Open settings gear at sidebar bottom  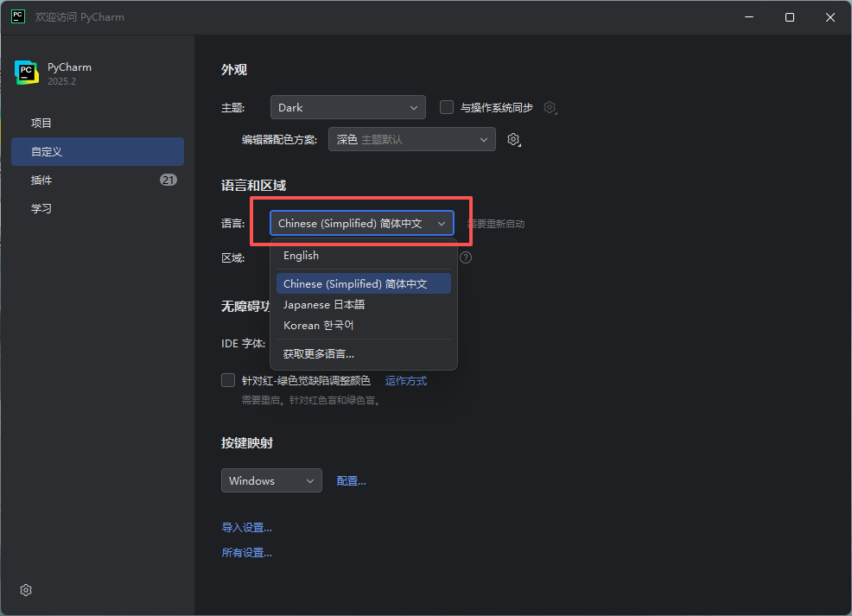(26, 590)
